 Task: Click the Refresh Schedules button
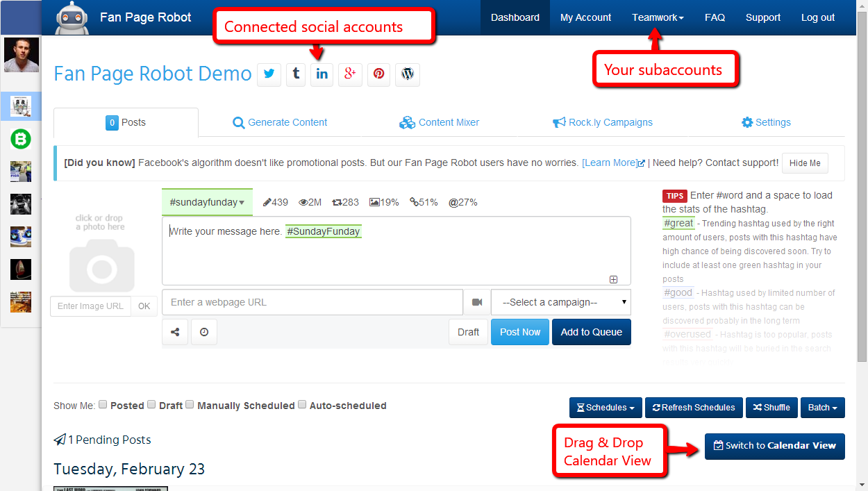point(694,408)
